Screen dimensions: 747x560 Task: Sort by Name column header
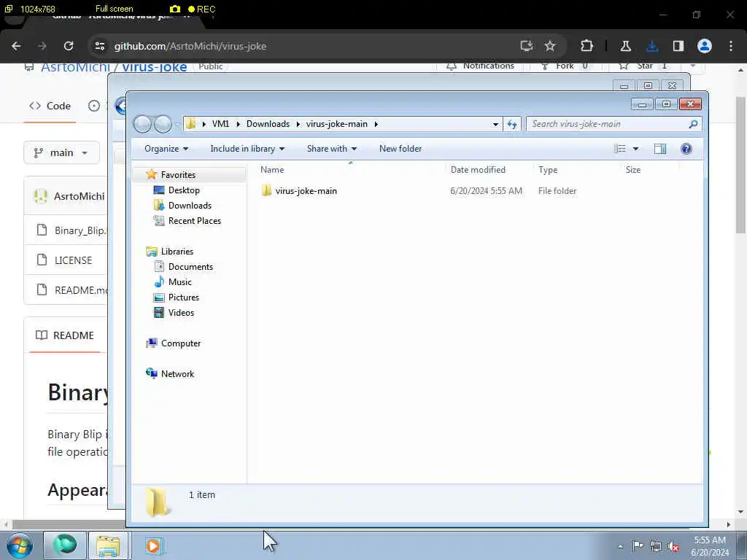[272, 170]
